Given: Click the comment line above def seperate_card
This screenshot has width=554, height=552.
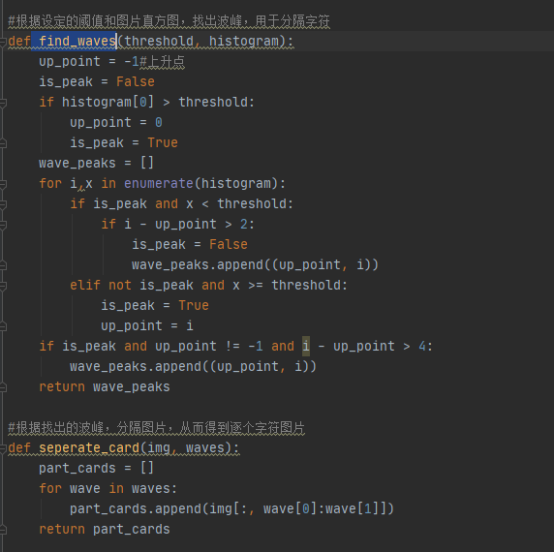Looking at the screenshot, I should coord(156,428).
